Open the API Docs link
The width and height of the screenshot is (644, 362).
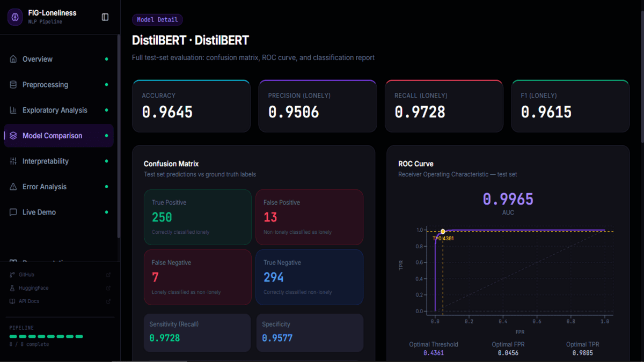tap(60, 301)
